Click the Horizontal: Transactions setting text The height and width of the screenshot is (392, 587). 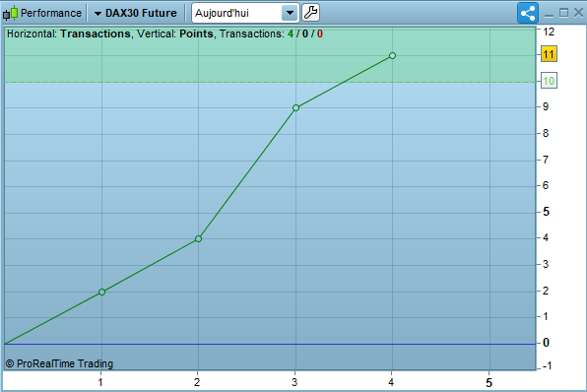click(x=69, y=33)
